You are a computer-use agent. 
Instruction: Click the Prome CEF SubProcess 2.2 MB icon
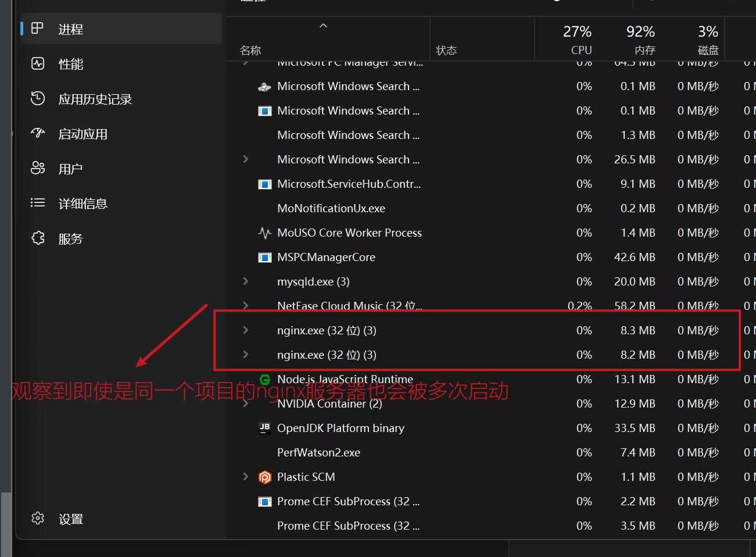pyautogui.click(x=264, y=502)
